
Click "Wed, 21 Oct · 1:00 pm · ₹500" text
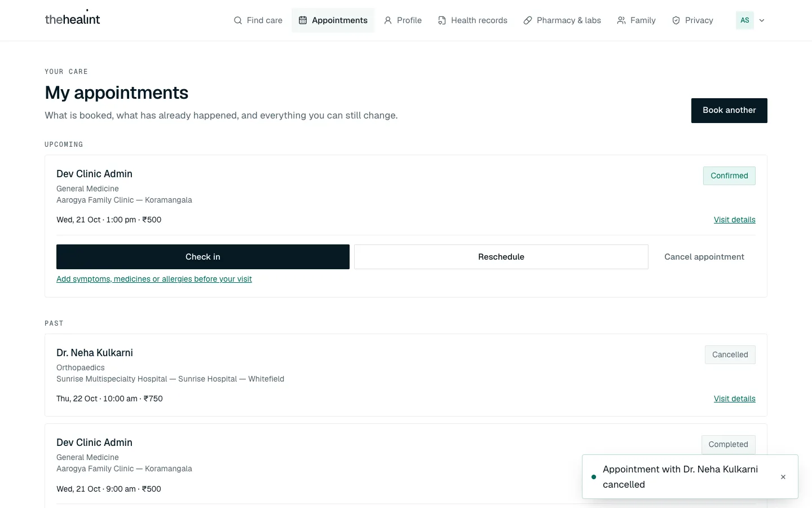(x=109, y=220)
